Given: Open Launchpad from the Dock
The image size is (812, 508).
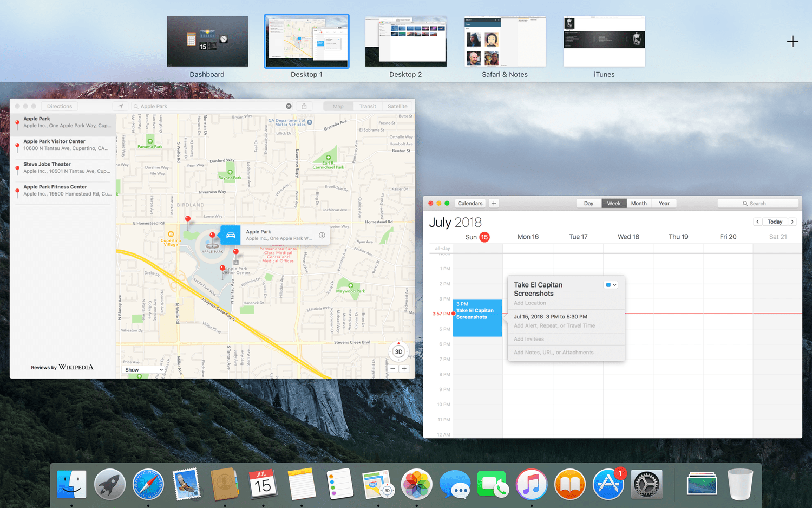Looking at the screenshot, I should pos(110,484).
